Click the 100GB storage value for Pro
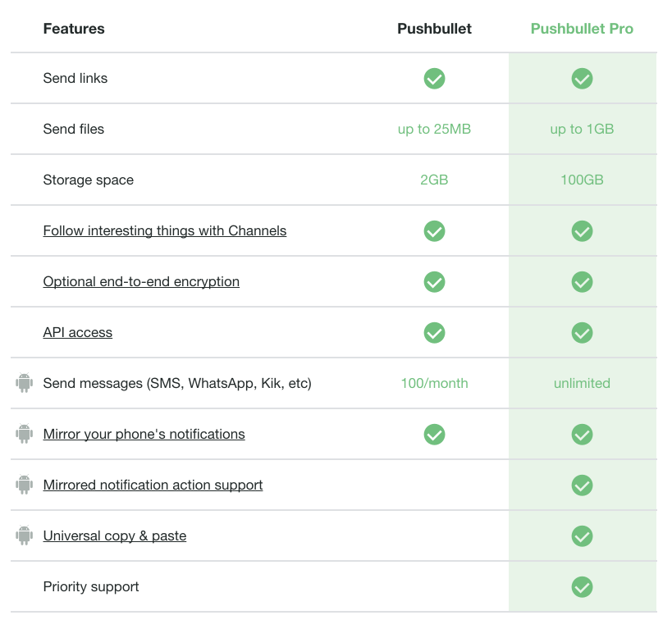672x629 pixels. [x=582, y=180]
